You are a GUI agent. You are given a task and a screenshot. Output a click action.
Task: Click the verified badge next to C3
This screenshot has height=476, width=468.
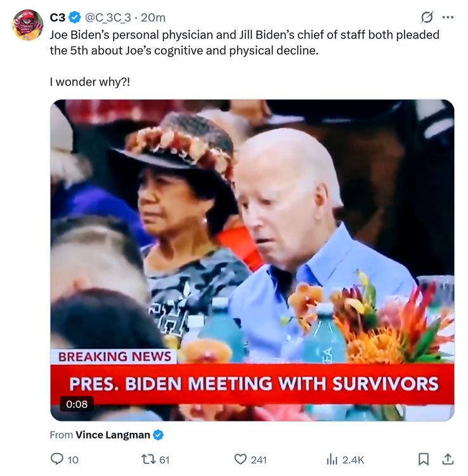click(74, 17)
